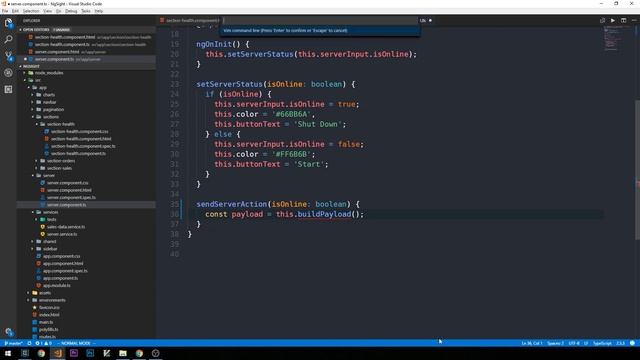Click into the Vim command line input
This screenshot has width=640, height=360.
pos(320,20)
